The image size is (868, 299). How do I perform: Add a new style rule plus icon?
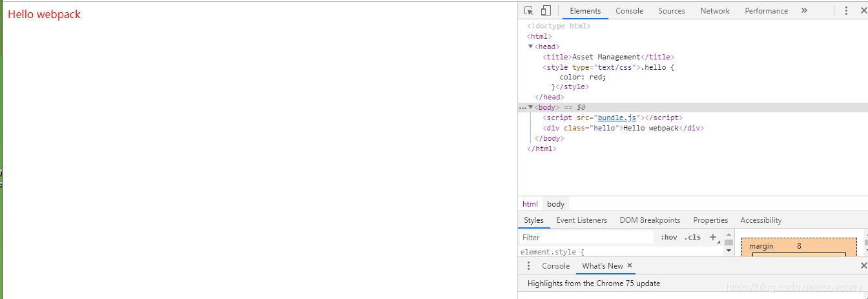(x=713, y=237)
